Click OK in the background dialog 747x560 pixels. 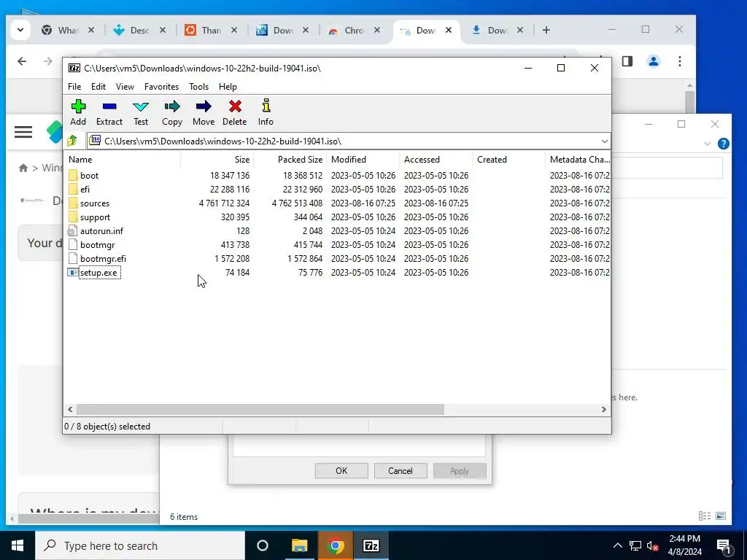(341, 470)
